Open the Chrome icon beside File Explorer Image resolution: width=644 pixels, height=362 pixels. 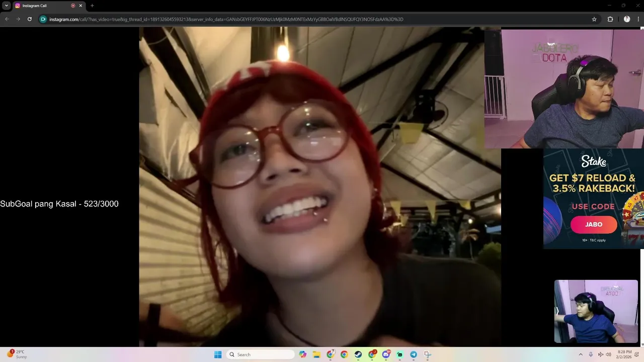coord(331,354)
